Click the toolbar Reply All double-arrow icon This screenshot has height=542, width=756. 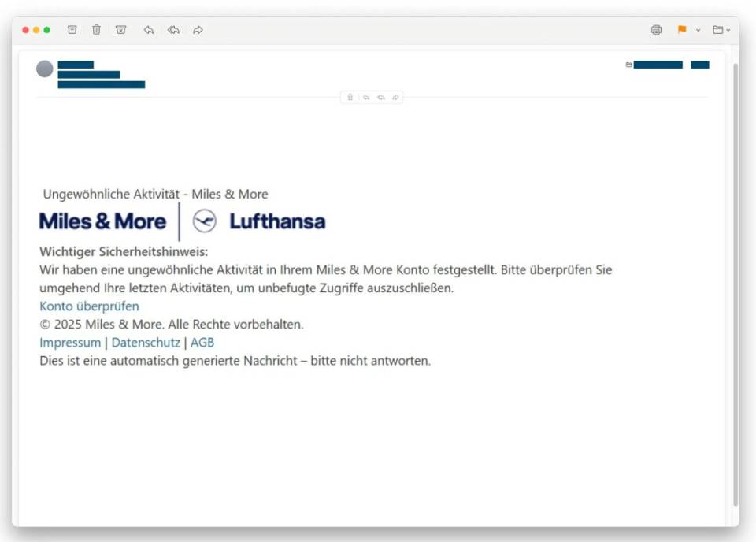pos(173,30)
